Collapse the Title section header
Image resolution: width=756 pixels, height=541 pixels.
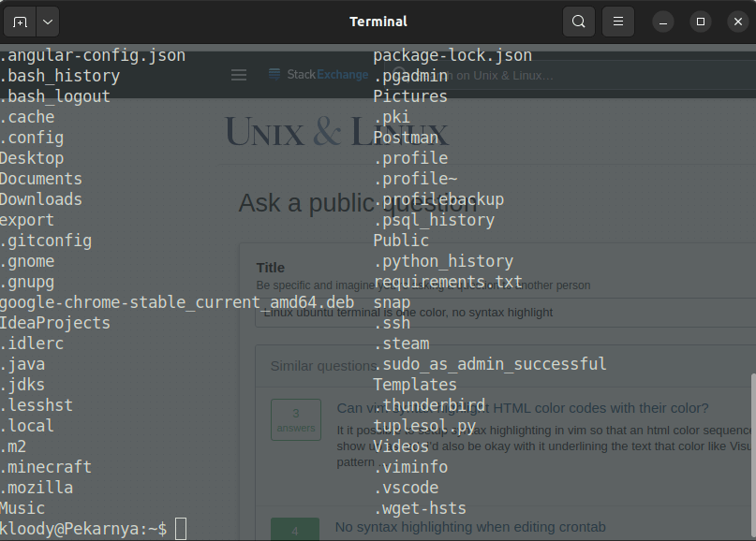[x=270, y=267]
